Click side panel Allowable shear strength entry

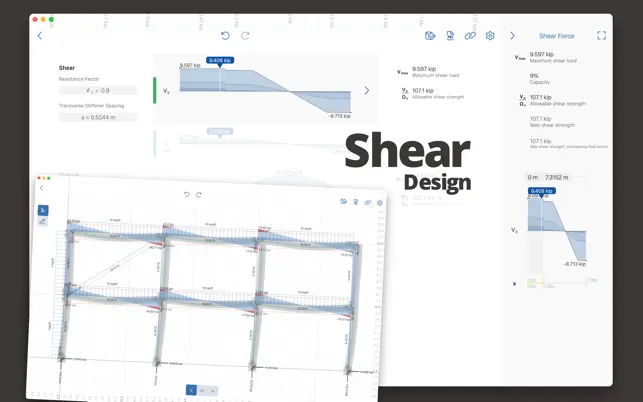tap(558, 100)
